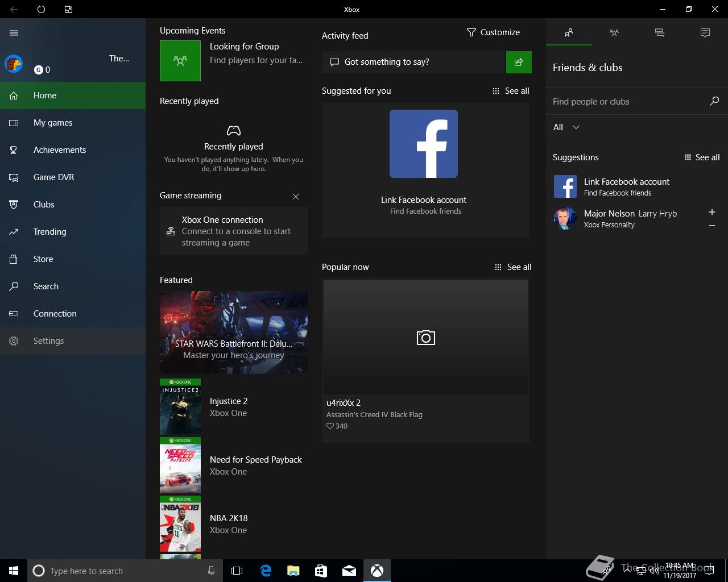Switch to the Messages tab icon
This screenshot has width=728, height=582.
[660, 33]
